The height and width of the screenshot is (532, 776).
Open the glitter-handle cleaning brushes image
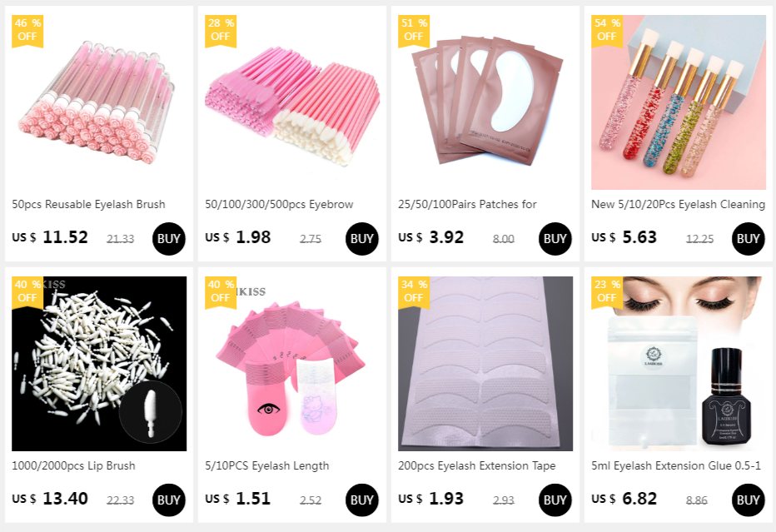(679, 102)
